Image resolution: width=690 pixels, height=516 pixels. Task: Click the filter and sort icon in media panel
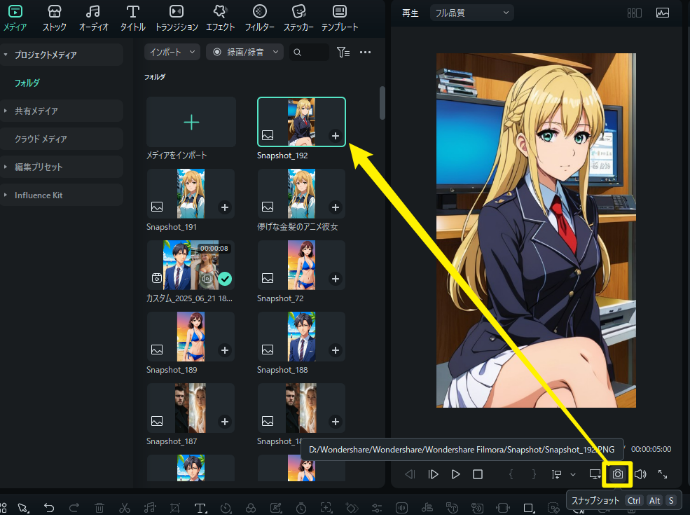pyautogui.click(x=343, y=52)
